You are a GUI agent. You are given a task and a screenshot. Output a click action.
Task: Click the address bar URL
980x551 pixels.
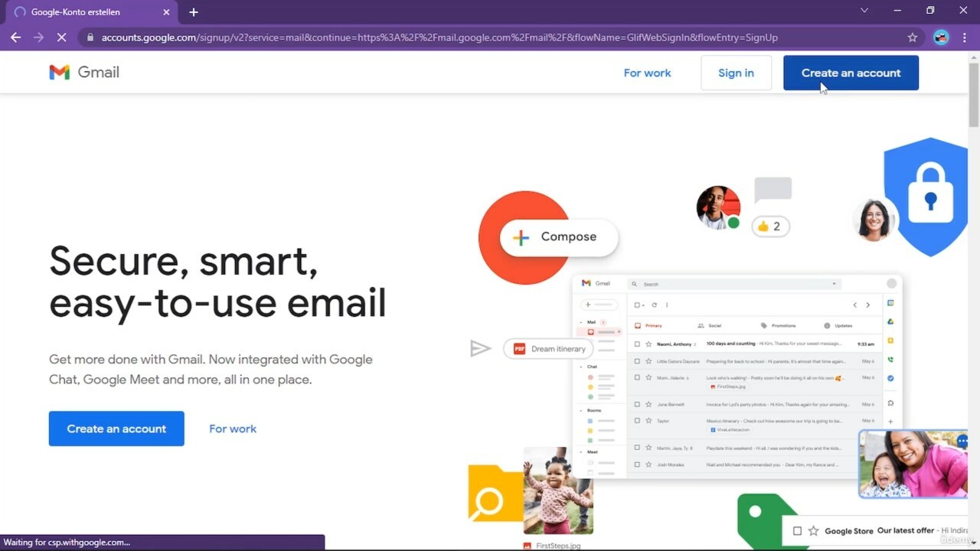[439, 37]
